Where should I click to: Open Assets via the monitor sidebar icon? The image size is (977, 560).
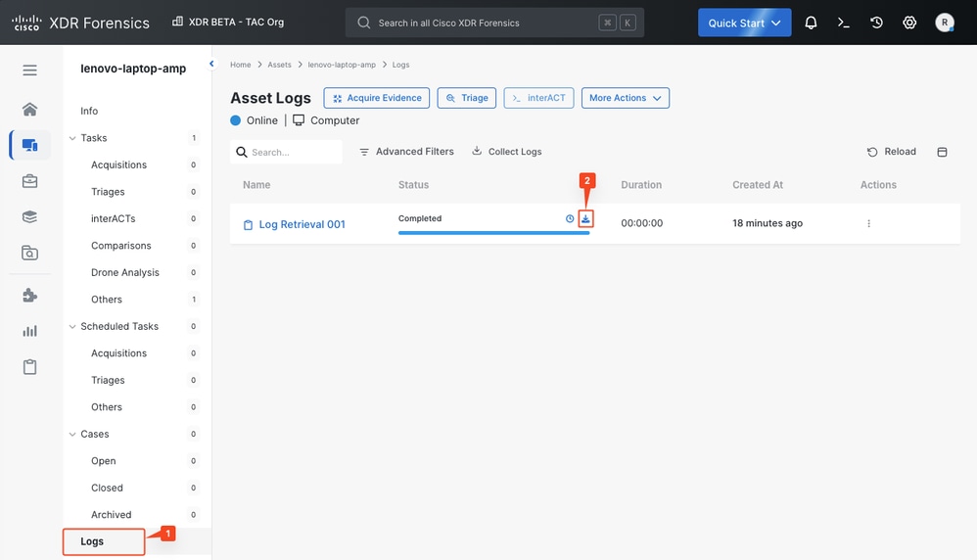29,145
